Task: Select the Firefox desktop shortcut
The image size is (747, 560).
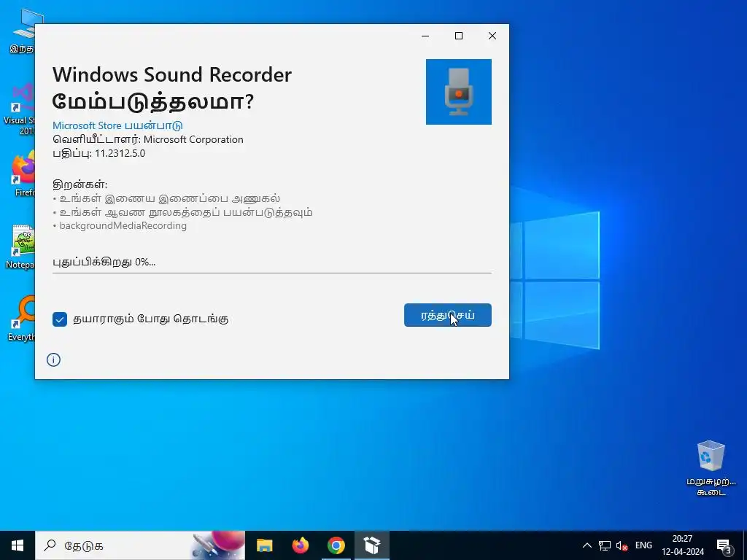Action: [x=23, y=174]
